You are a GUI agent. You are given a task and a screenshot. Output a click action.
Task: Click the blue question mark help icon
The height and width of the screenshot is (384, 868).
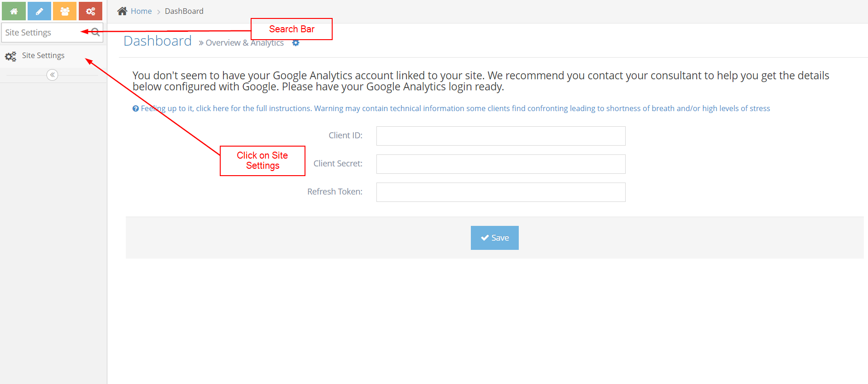click(135, 109)
